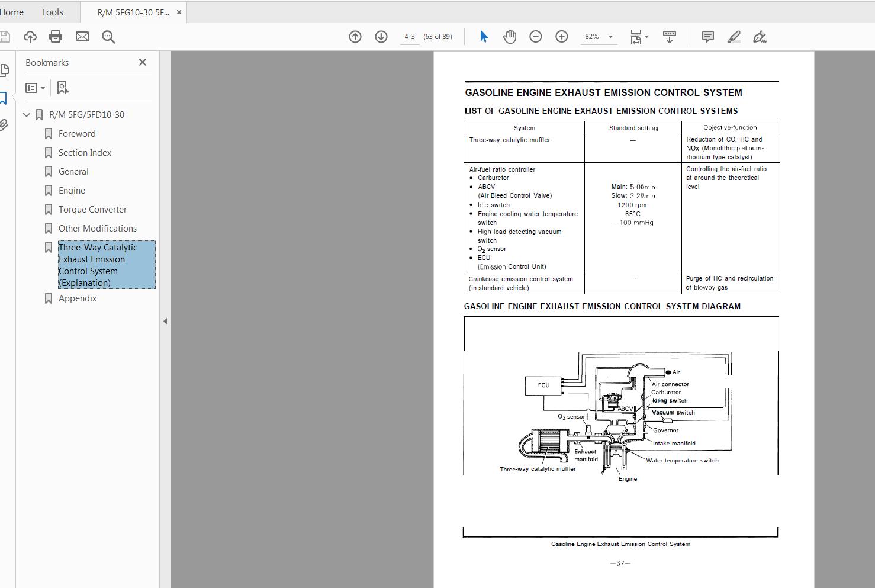Screen dimensions: 875x588
Task: Zoom out with minus button
Action: tap(536, 37)
